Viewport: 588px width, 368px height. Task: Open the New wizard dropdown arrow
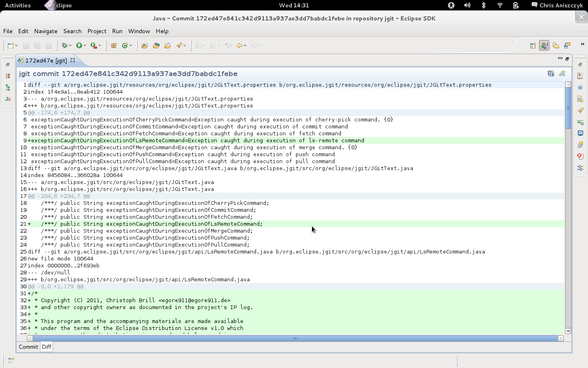pyautogui.click(x=16, y=46)
